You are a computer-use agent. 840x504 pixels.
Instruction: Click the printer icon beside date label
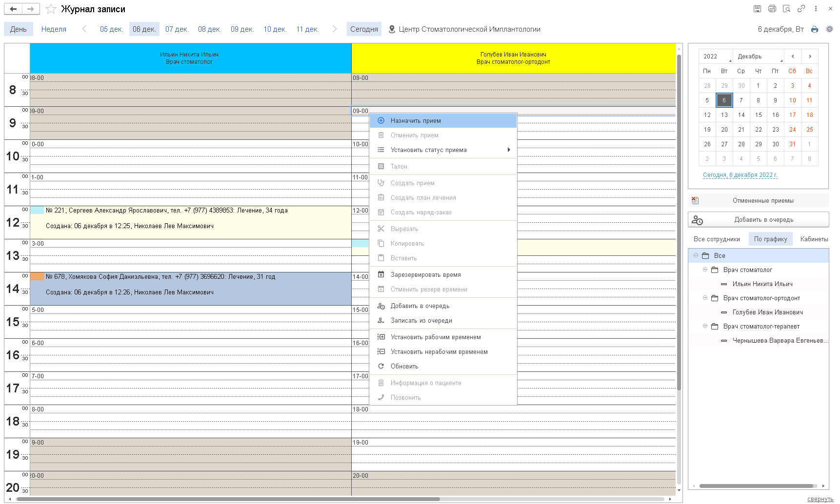[815, 29]
